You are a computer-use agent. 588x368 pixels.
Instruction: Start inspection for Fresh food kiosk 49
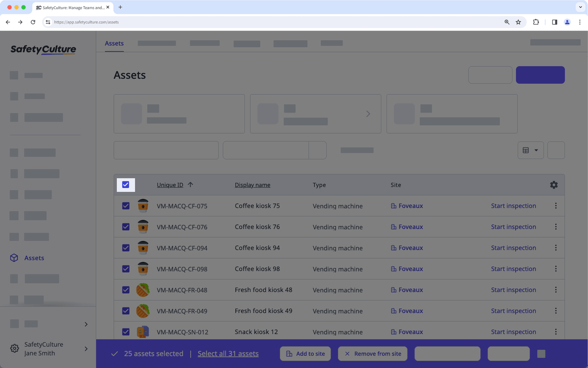tap(513, 311)
